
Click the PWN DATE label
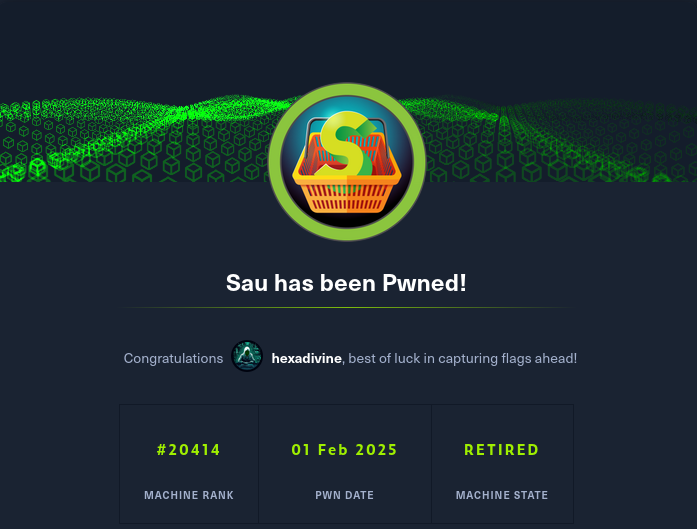pyautogui.click(x=344, y=495)
